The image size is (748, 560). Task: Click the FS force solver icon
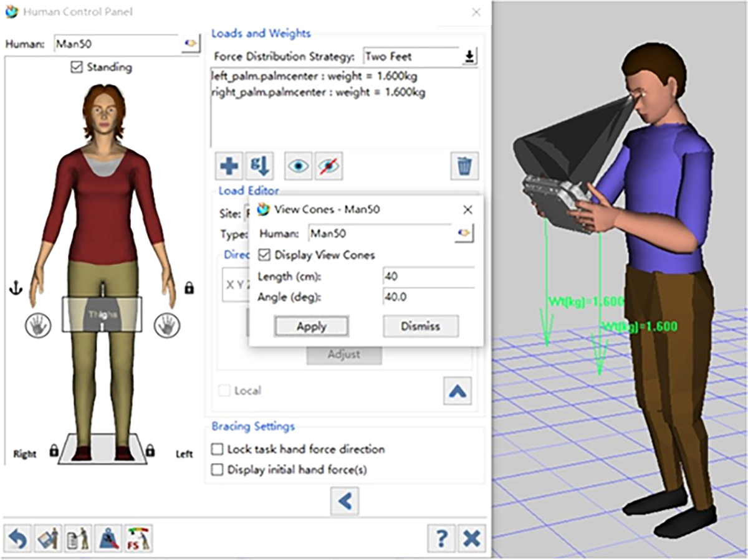coord(138,538)
